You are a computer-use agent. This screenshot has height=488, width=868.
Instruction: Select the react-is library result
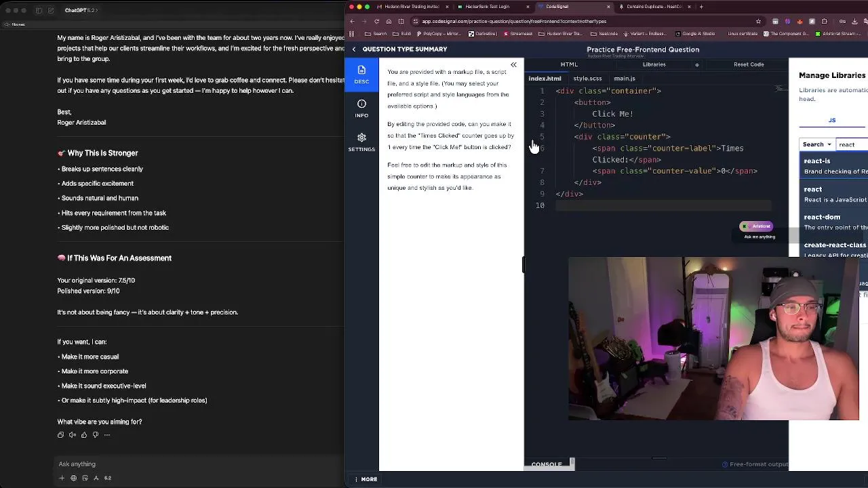point(834,166)
